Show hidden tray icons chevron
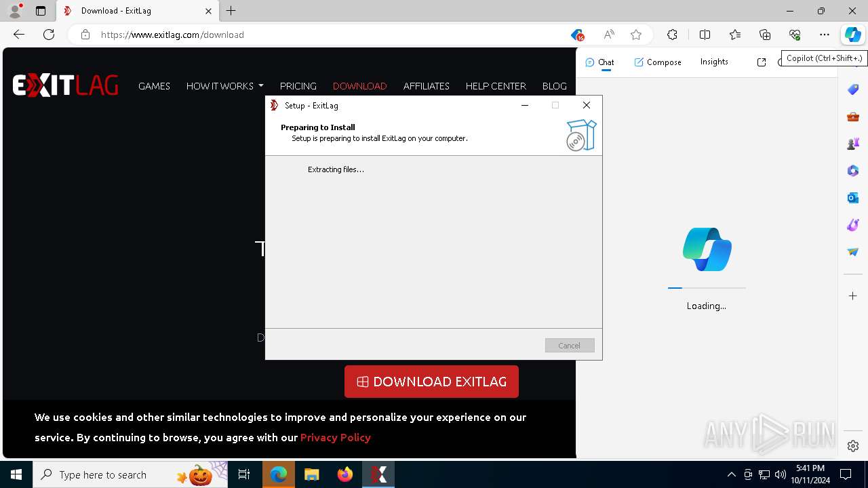 [732, 474]
